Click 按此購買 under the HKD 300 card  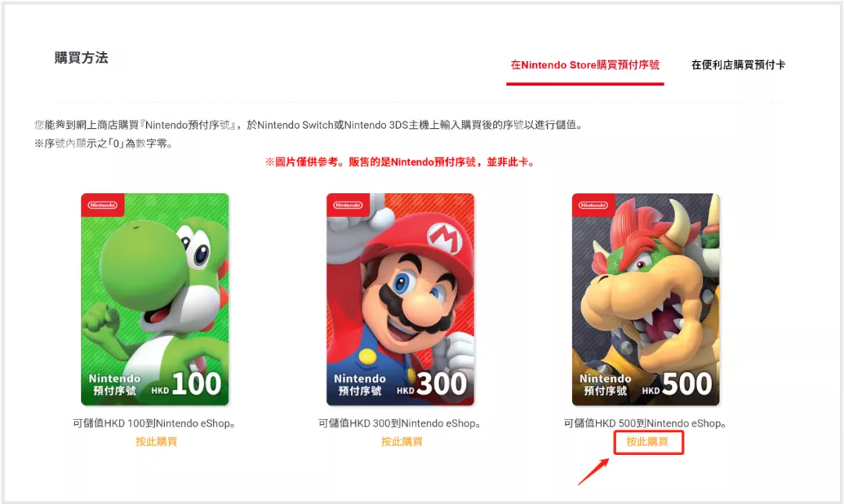[x=402, y=441]
